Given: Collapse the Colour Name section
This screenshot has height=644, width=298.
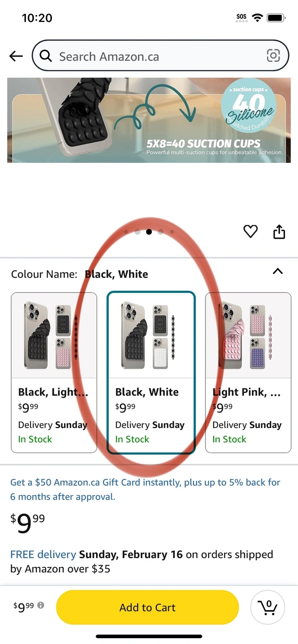Looking at the screenshot, I should point(278,271).
